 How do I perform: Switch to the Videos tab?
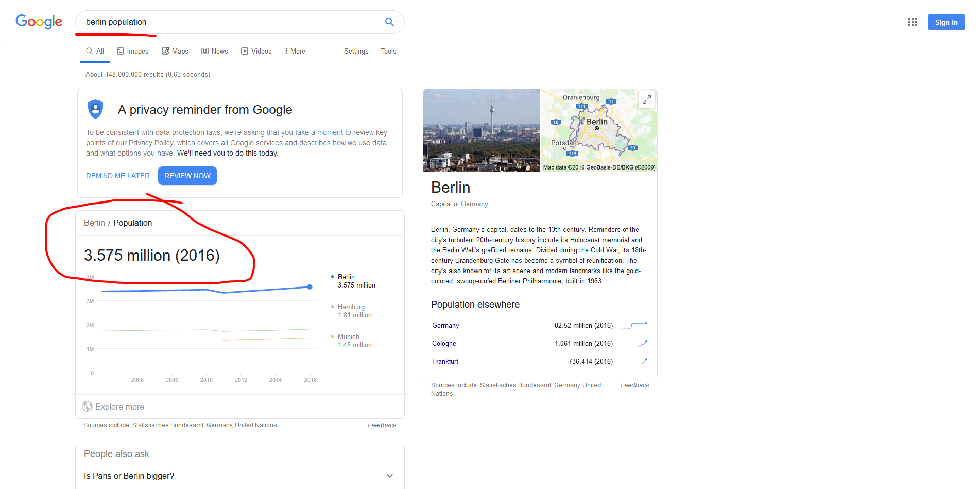pos(256,51)
